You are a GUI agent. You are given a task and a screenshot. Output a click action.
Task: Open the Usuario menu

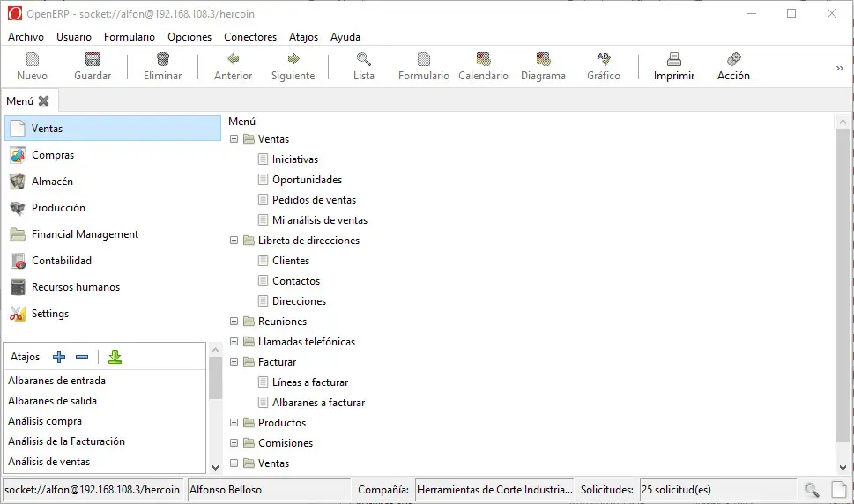73,36
